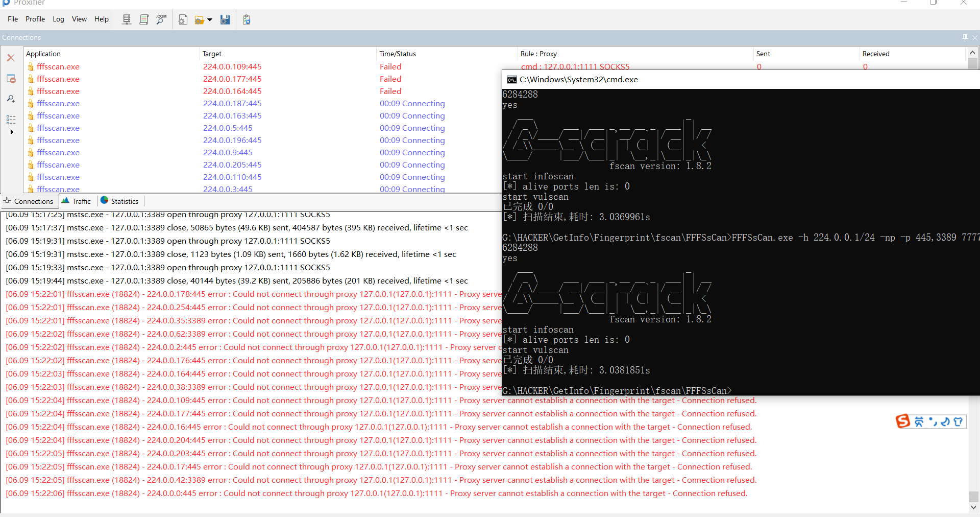Screen dimensions: 980x517
Task: Click the window with minus sign sidebar icon
Action: (11, 79)
